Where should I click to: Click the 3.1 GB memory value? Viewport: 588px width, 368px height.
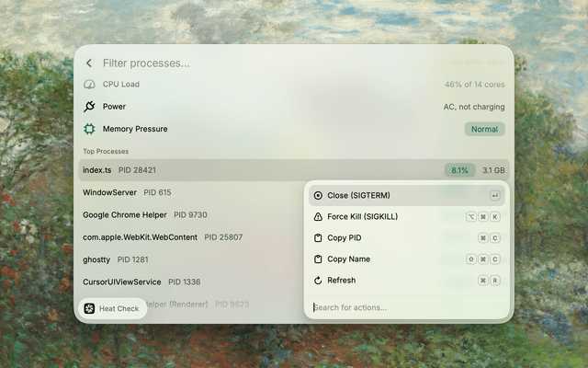(493, 170)
